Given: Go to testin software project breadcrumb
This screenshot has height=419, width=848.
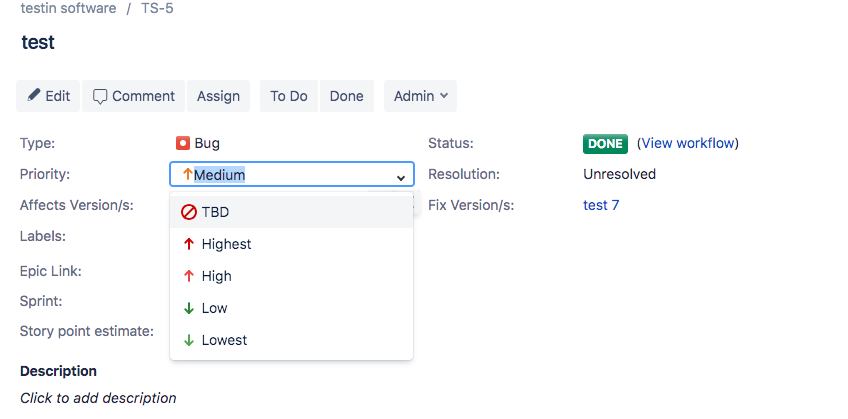Looking at the screenshot, I should pos(68,8).
